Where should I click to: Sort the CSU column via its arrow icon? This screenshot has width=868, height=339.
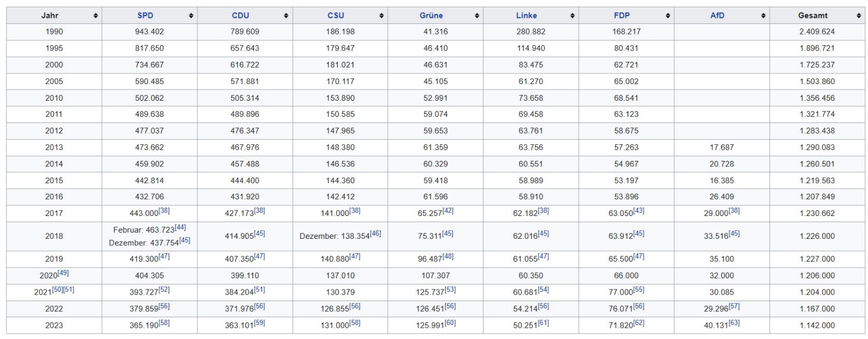(x=382, y=16)
